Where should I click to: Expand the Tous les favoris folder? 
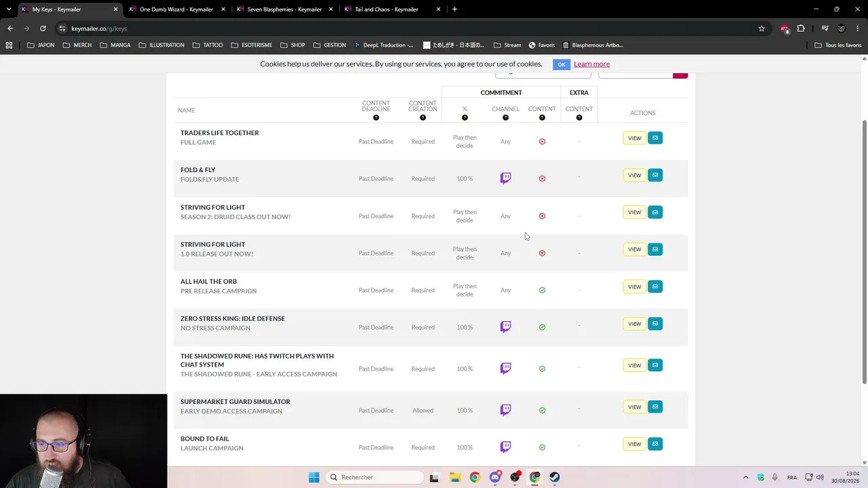coord(837,45)
